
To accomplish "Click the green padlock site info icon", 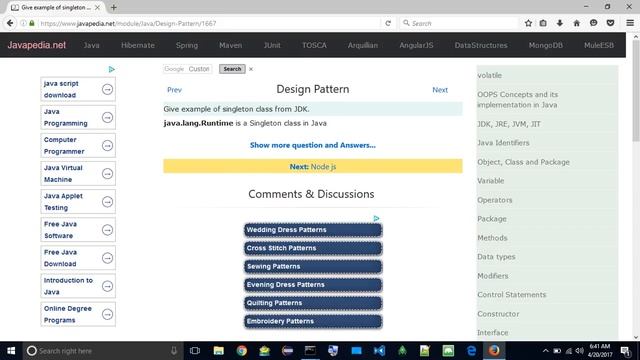I will pos(32,23).
